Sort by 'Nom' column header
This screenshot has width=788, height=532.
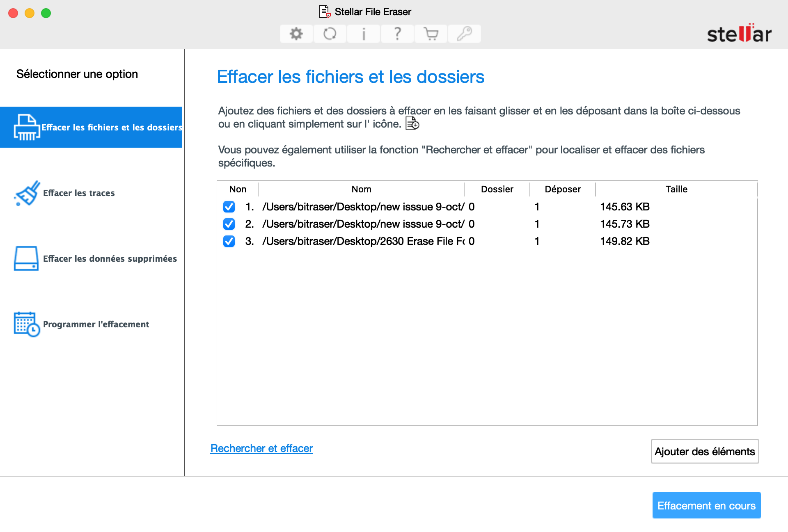pyautogui.click(x=361, y=189)
